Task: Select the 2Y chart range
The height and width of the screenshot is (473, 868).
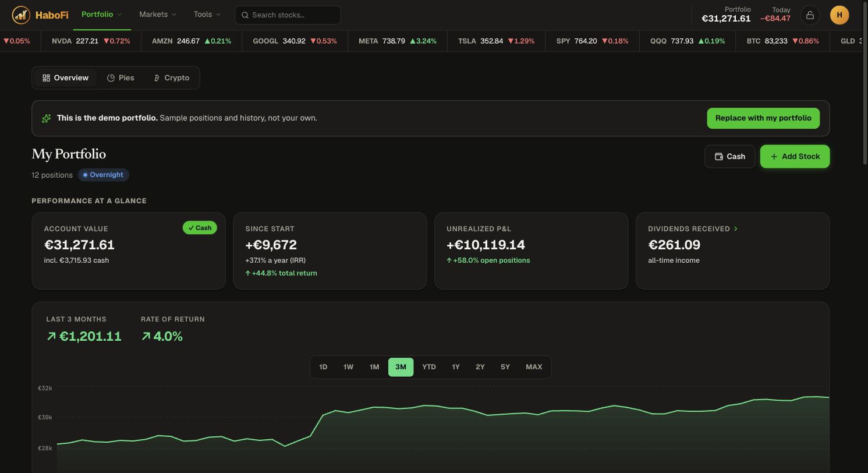Action: pyautogui.click(x=480, y=367)
